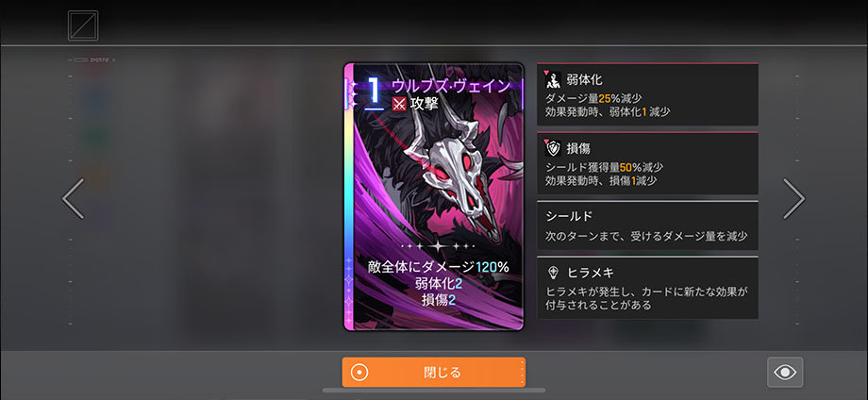Screen dimensions: 868x400
Task: Open the 弱体化 effect description panel
Action: point(647,94)
